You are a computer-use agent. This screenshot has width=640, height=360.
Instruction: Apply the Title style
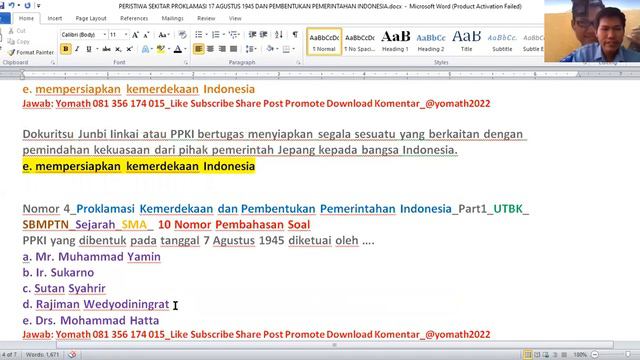(466, 41)
